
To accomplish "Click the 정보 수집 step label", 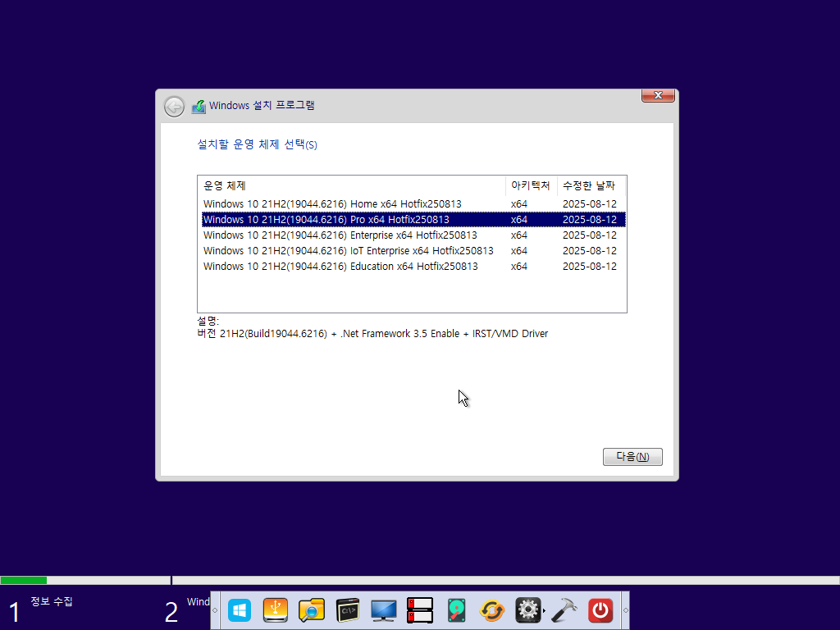I will pyautogui.click(x=52, y=601).
